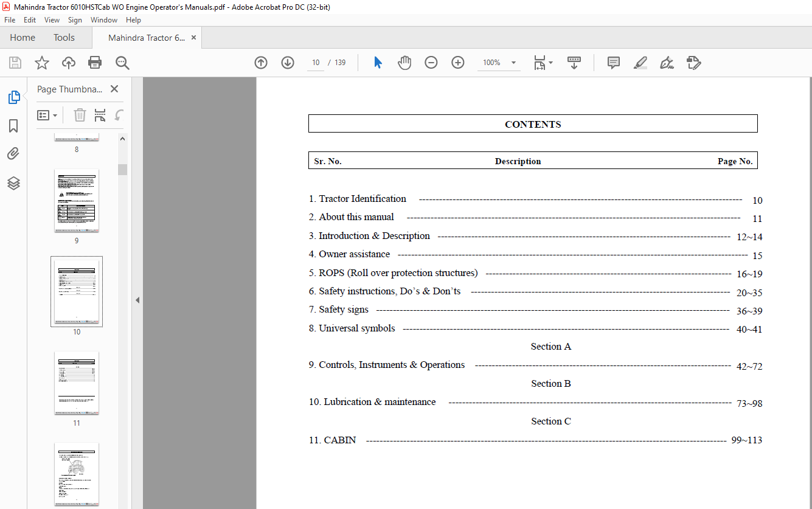812x509 pixels.
Task: Click page range '99~113'
Action: coord(747,441)
